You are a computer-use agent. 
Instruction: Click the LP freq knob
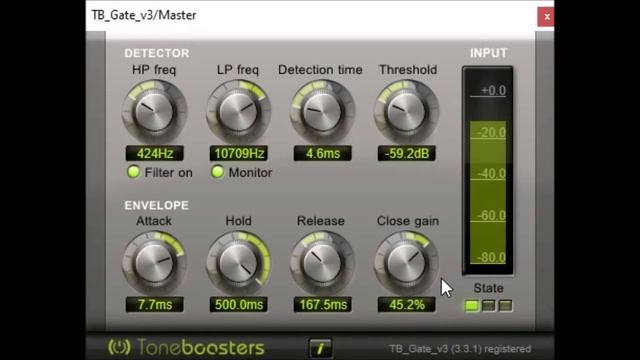pos(238,111)
